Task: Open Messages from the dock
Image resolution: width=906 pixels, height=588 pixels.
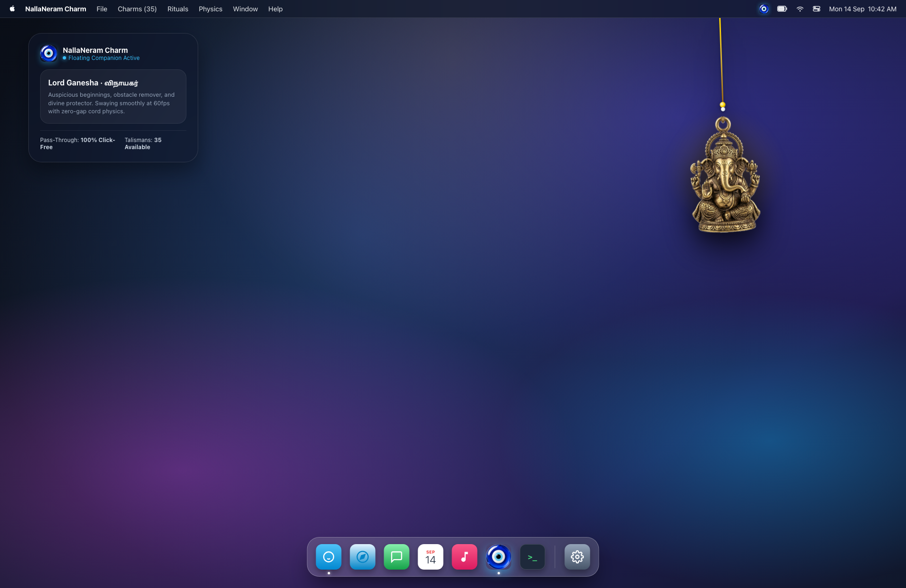Action: click(x=396, y=557)
